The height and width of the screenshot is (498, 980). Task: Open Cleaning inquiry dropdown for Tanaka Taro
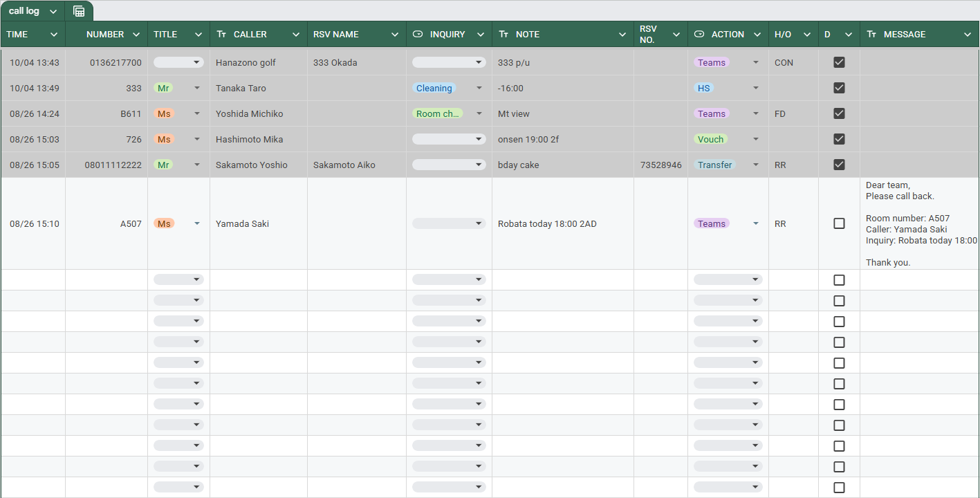pos(479,88)
